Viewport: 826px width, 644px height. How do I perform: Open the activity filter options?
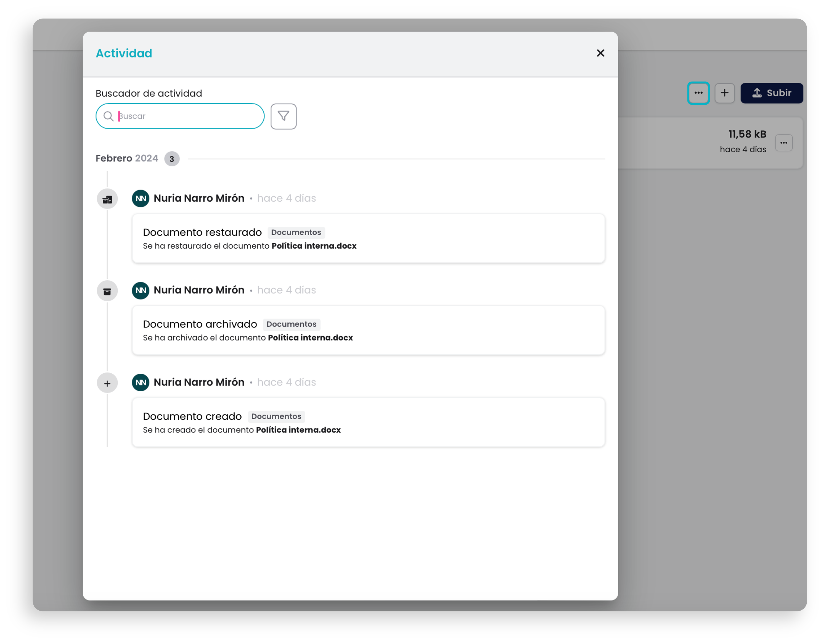[x=283, y=116]
